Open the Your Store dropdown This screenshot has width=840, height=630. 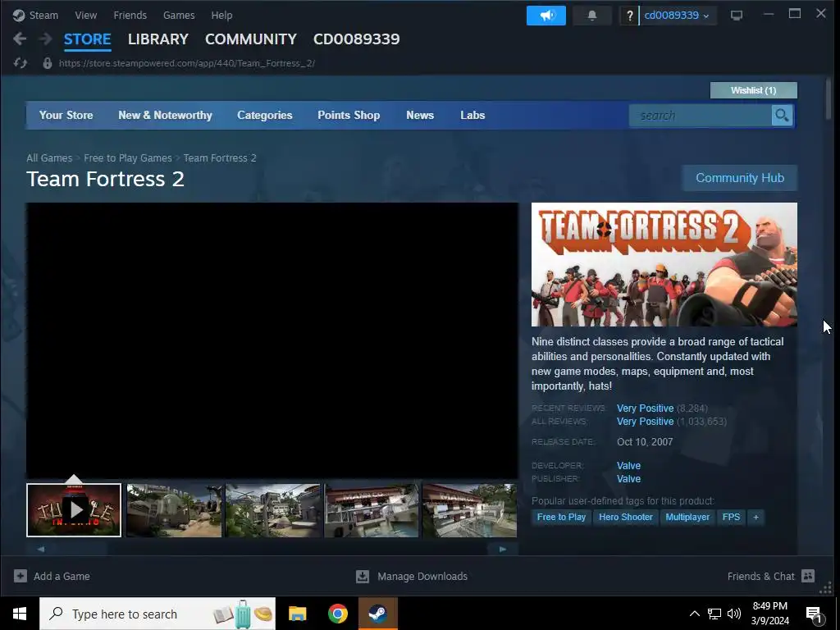coord(66,115)
